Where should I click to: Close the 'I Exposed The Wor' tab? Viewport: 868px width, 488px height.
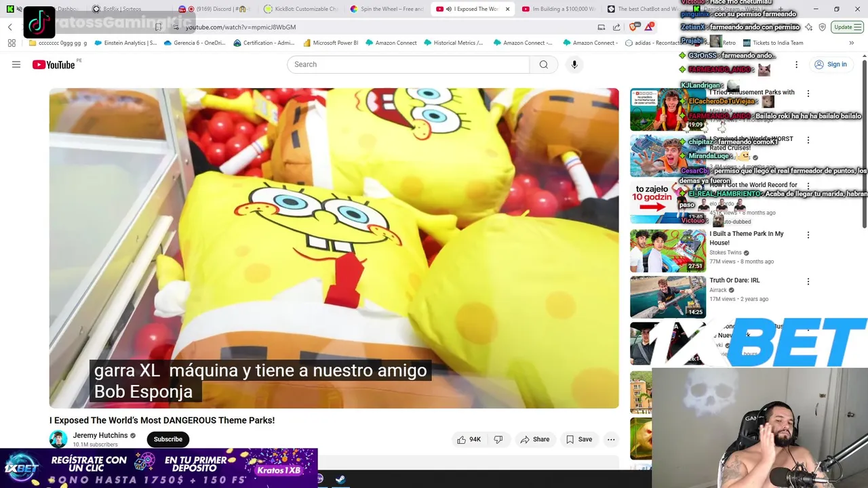coord(507,9)
